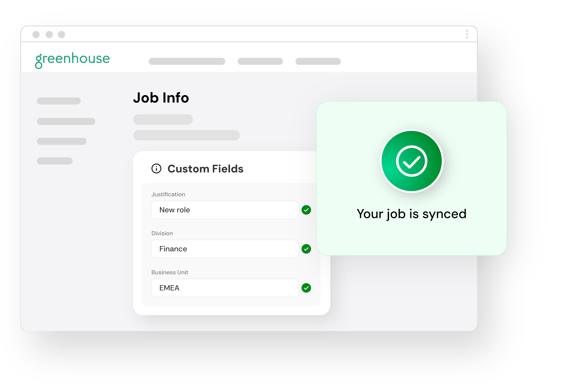Open the second top navigation placeholder item

click(260, 61)
